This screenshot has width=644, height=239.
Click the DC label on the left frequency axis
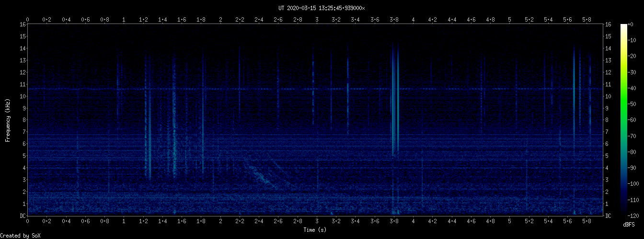tap(23, 216)
